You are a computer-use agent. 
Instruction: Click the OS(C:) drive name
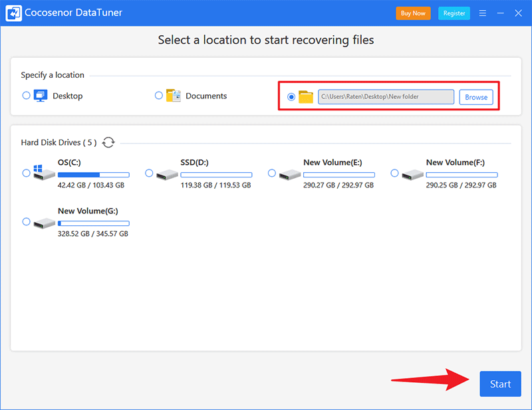click(69, 163)
